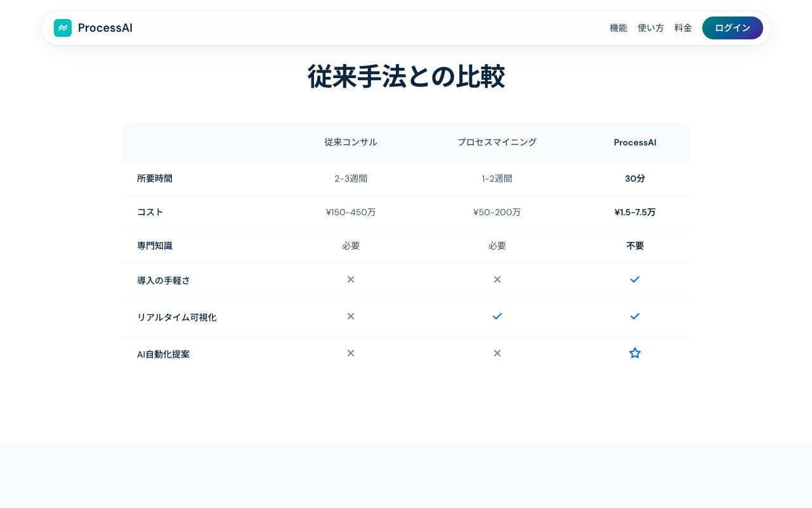Click the コスト row label
The width and height of the screenshot is (812, 508).
coord(150,212)
